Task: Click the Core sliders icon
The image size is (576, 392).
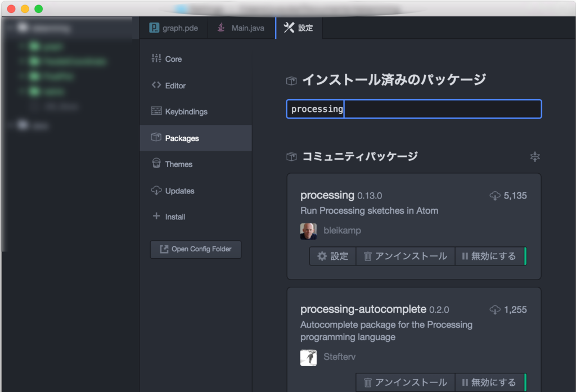Action: coord(156,58)
